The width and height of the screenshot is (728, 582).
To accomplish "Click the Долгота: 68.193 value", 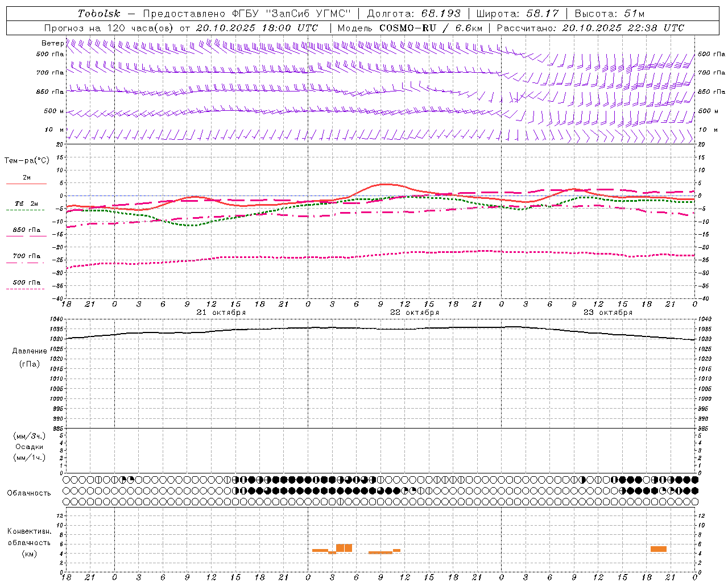I will click(x=413, y=14).
